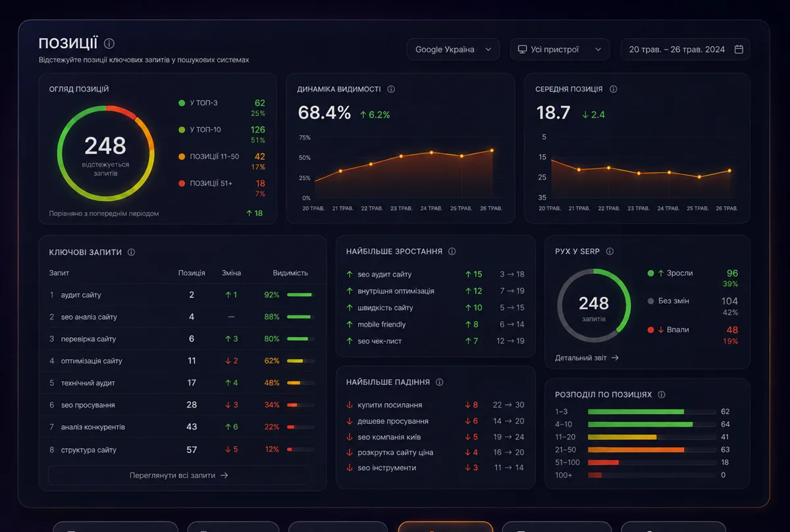The width and height of the screenshot is (790, 532).
Task: Click info icon beside РУХ У SERP
Action: 610,252
